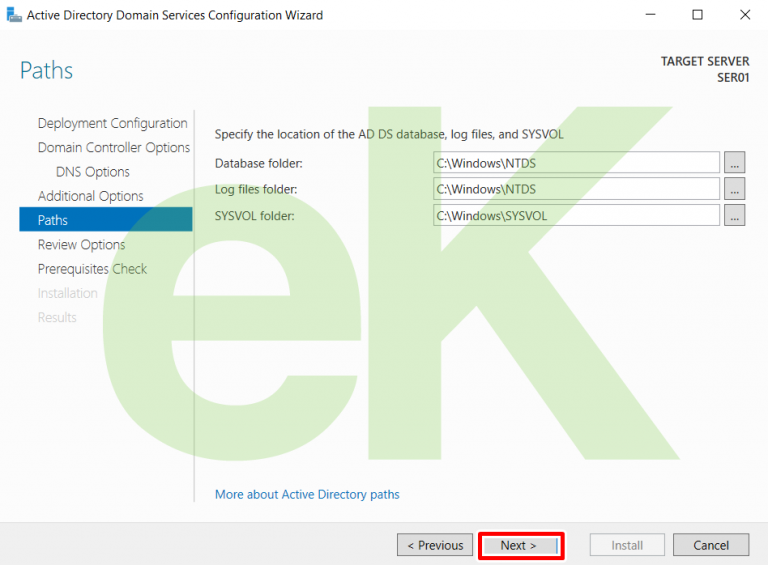
Task: Cancel the configuration wizard
Action: click(x=711, y=545)
